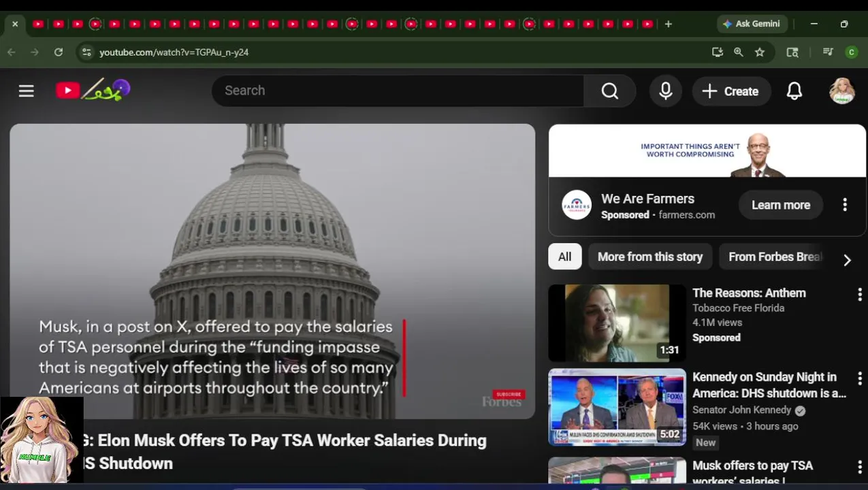
Task: Open menu for Musk offers to pay TSA video
Action: point(859,467)
